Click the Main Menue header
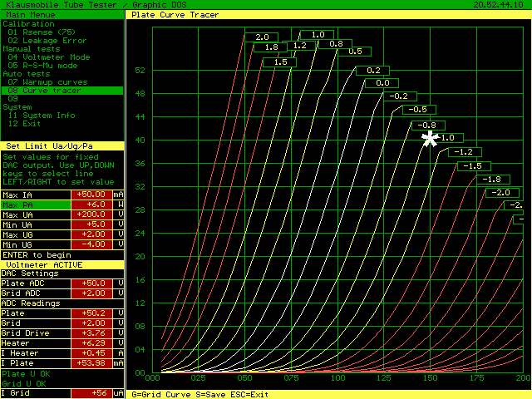 tap(31, 15)
